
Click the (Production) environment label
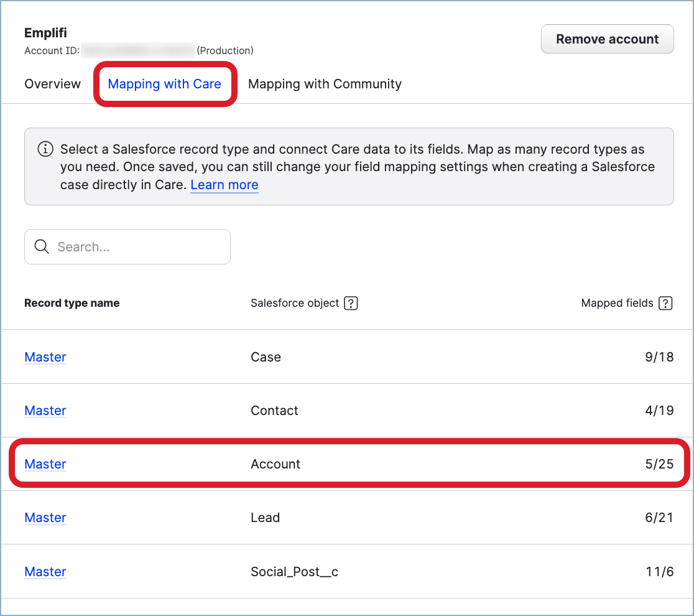coord(225,50)
